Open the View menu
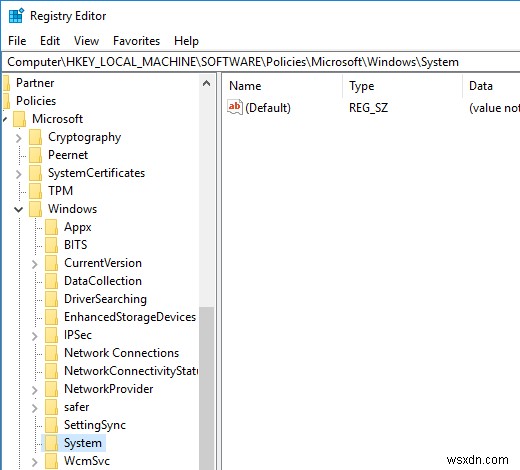The height and width of the screenshot is (470, 520). [86, 41]
